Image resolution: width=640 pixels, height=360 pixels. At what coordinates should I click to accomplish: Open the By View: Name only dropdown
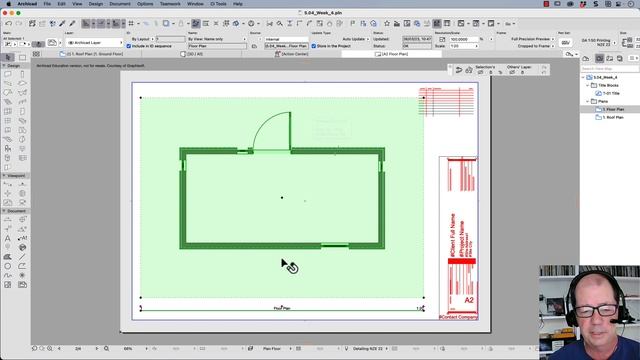(217, 39)
